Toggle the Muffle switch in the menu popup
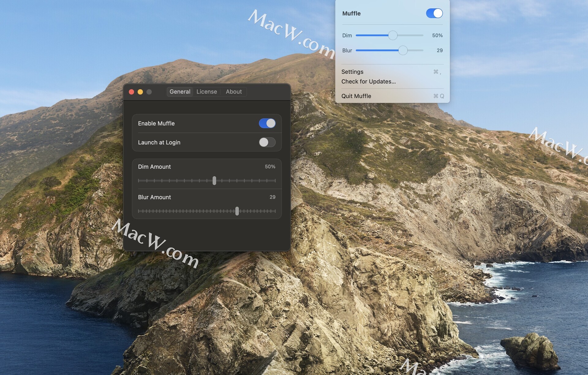The height and width of the screenshot is (375, 588). [x=434, y=13]
